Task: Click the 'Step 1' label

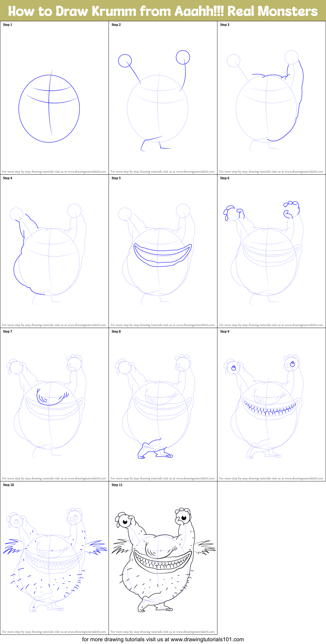Action: click(7, 25)
